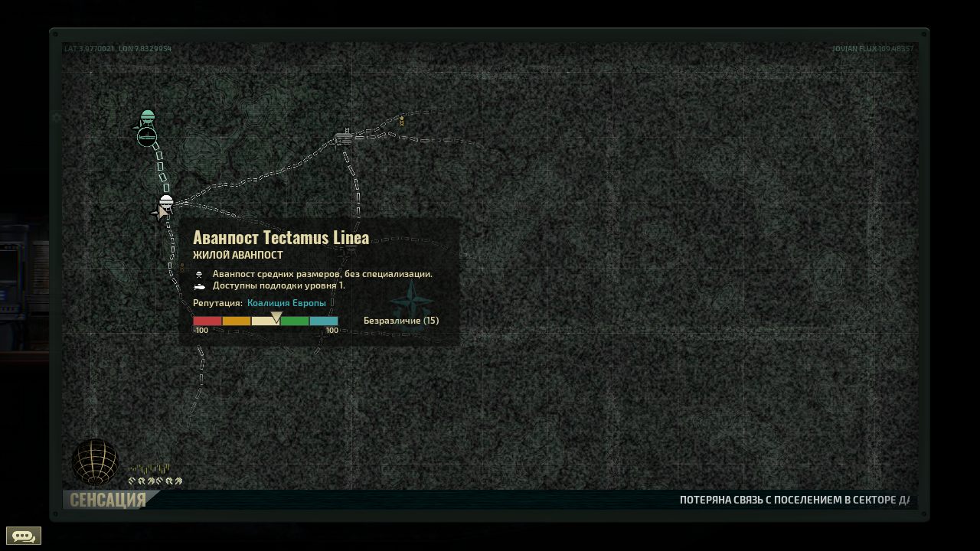This screenshot has height=551, width=980.
Task: Click the compass star on the map
Action: tap(411, 298)
